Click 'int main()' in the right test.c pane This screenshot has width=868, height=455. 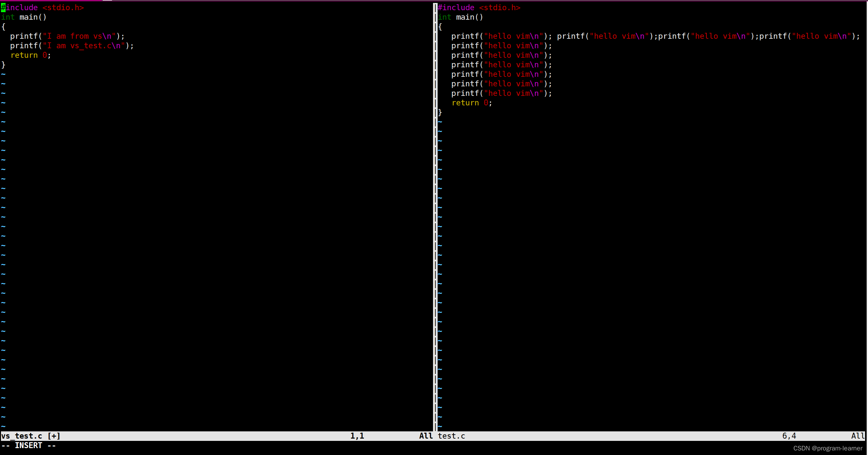coord(461,17)
